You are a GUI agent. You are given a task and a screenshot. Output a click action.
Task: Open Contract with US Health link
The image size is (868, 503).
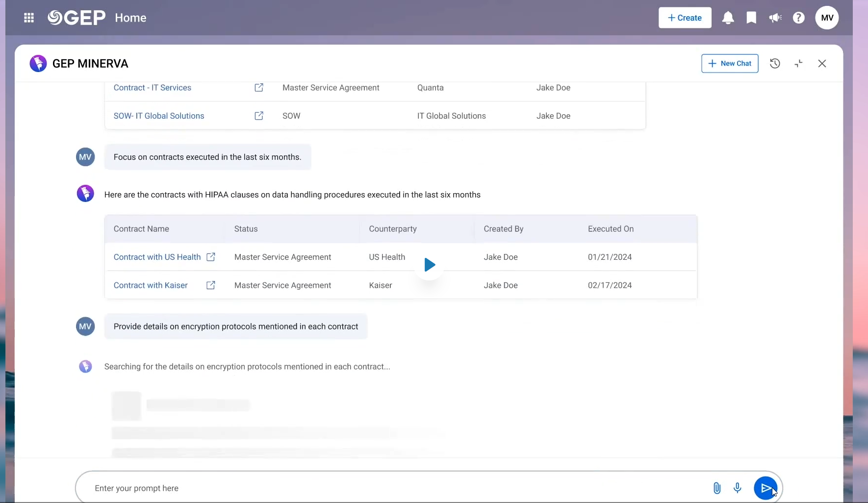157,257
